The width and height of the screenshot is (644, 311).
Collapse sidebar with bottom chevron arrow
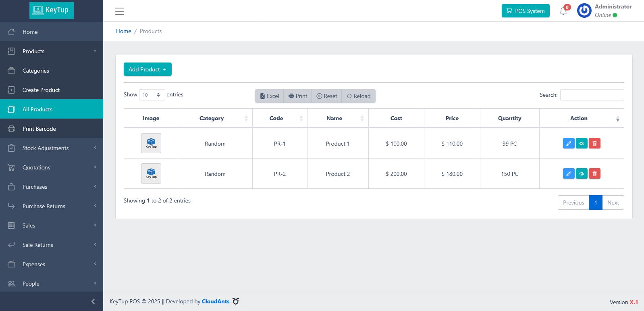93,301
